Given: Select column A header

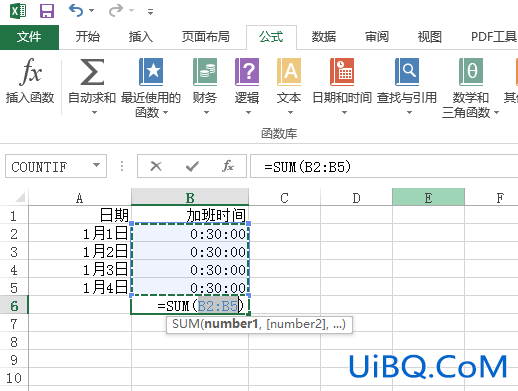Looking at the screenshot, I should [x=80, y=197].
